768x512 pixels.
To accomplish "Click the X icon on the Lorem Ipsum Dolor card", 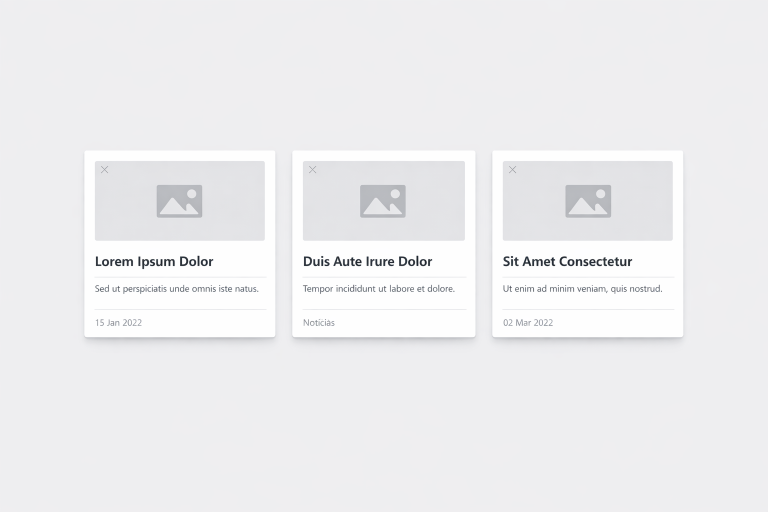I will [x=105, y=170].
